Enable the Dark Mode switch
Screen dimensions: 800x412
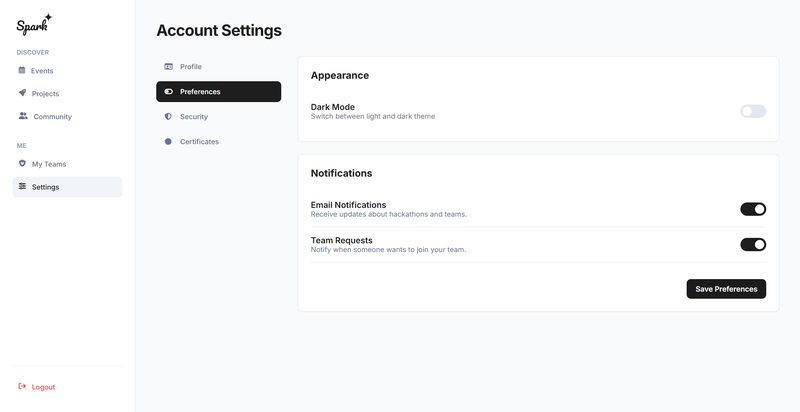(752, 111)
